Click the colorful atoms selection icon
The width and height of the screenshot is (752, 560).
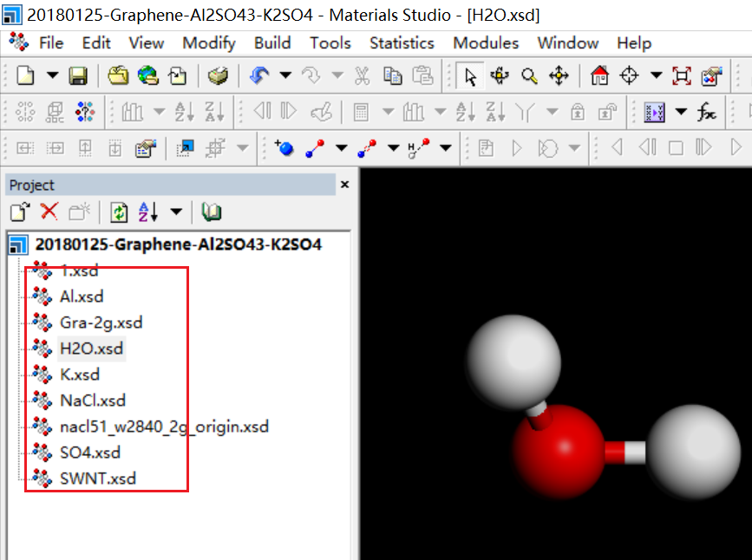click(85, 112)
